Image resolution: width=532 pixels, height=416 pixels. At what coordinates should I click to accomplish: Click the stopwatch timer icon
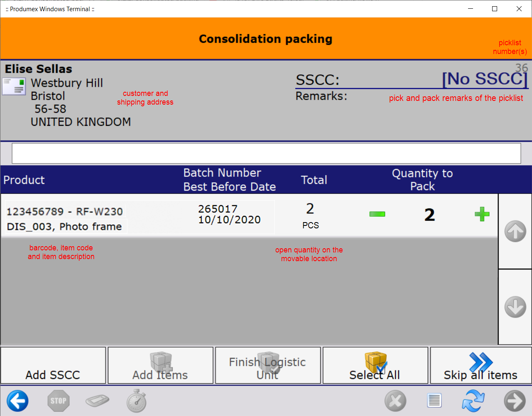pos(137,401)
